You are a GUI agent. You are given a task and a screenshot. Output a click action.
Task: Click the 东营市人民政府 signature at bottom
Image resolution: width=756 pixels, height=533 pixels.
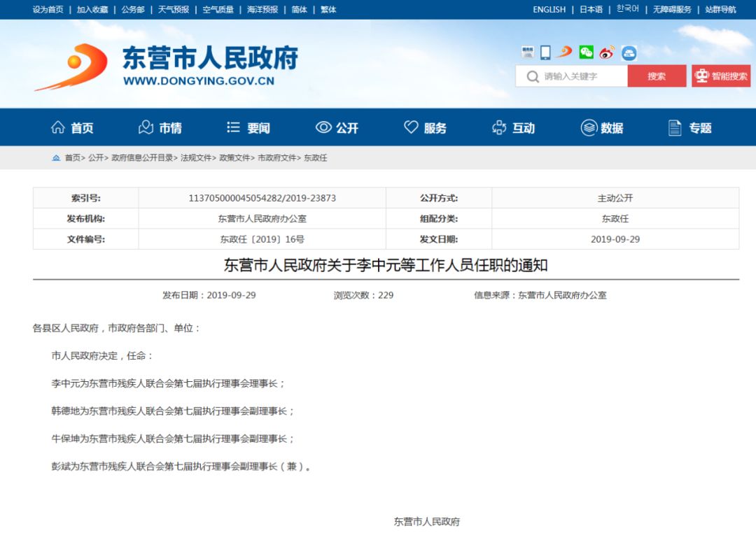click(x=427, y=521)
